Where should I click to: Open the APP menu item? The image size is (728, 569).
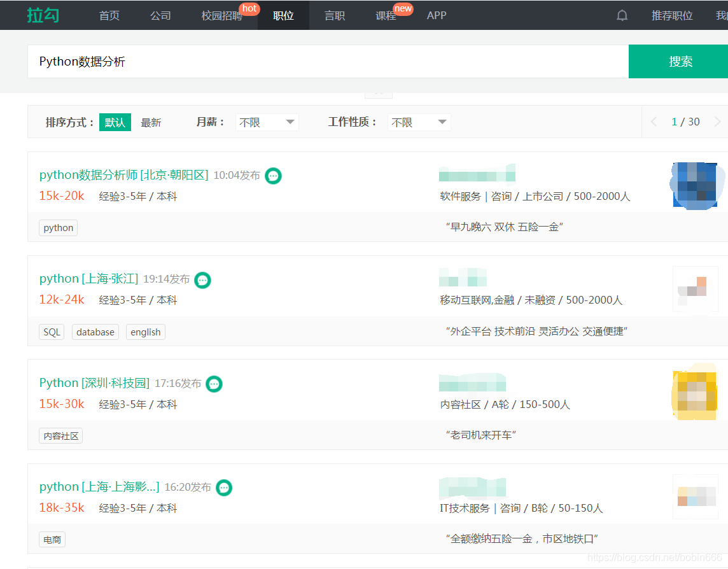tap(437, 15)
